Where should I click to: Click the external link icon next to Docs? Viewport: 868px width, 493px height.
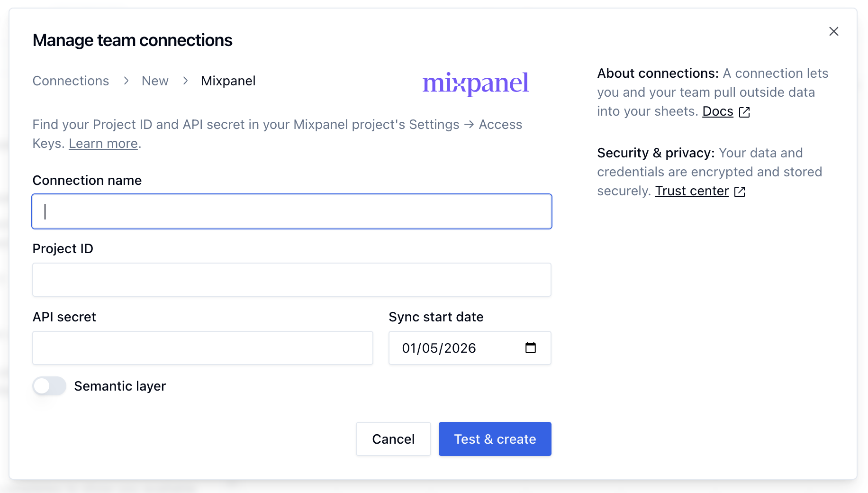point(745,112)
